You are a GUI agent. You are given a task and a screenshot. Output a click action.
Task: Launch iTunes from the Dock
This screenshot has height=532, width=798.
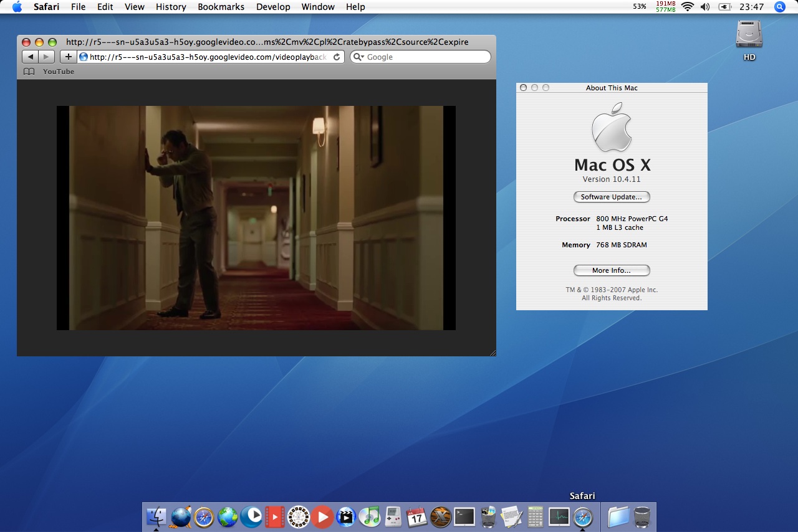coord(370,516)
